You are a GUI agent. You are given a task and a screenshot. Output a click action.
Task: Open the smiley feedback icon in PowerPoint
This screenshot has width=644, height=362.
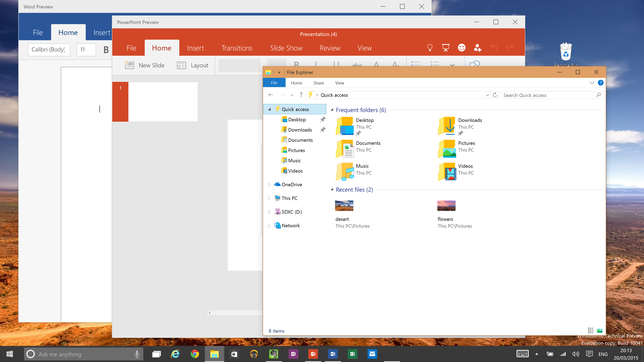click(x=461, y=47)
